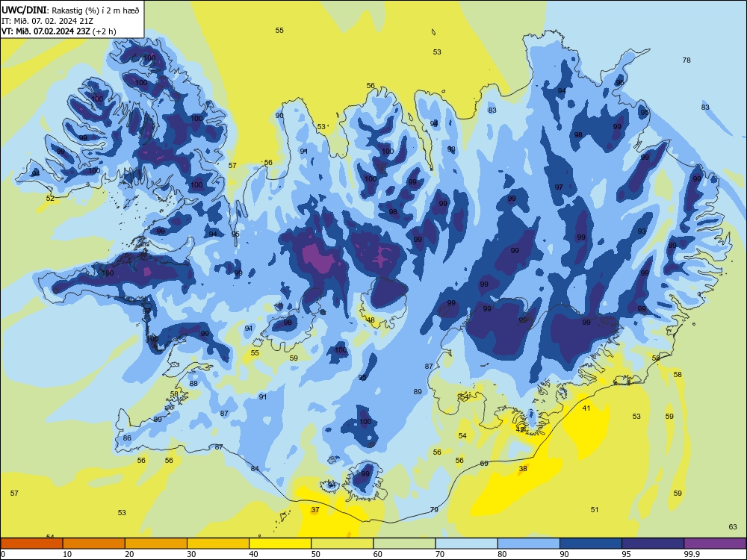
Task: Select the amber 20–30 legend swatch
Action: point(156,544)
